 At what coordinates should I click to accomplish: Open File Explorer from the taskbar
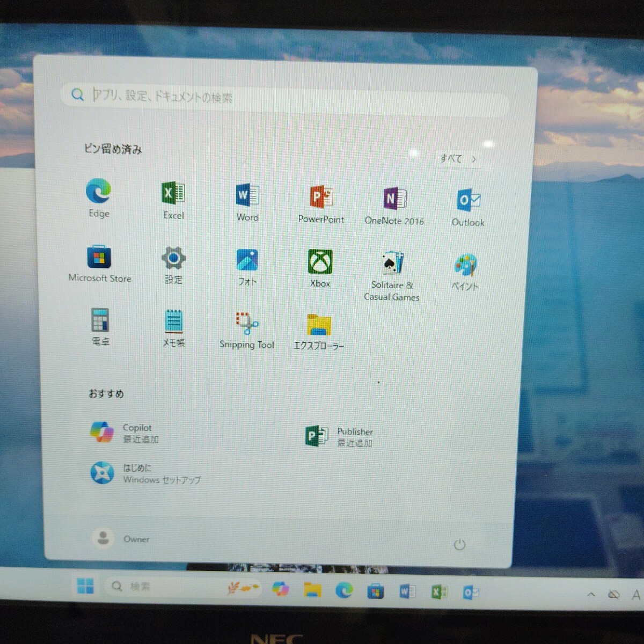pos(312,590)
